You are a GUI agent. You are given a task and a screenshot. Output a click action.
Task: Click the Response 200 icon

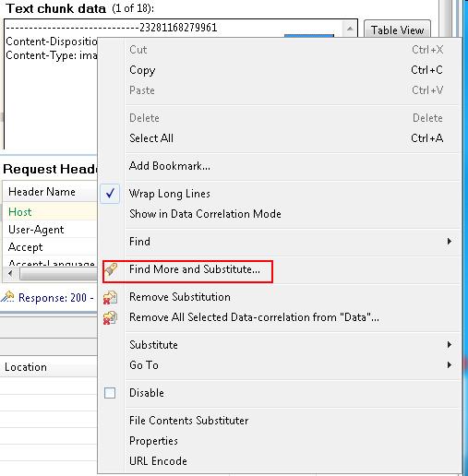point(7,297)
